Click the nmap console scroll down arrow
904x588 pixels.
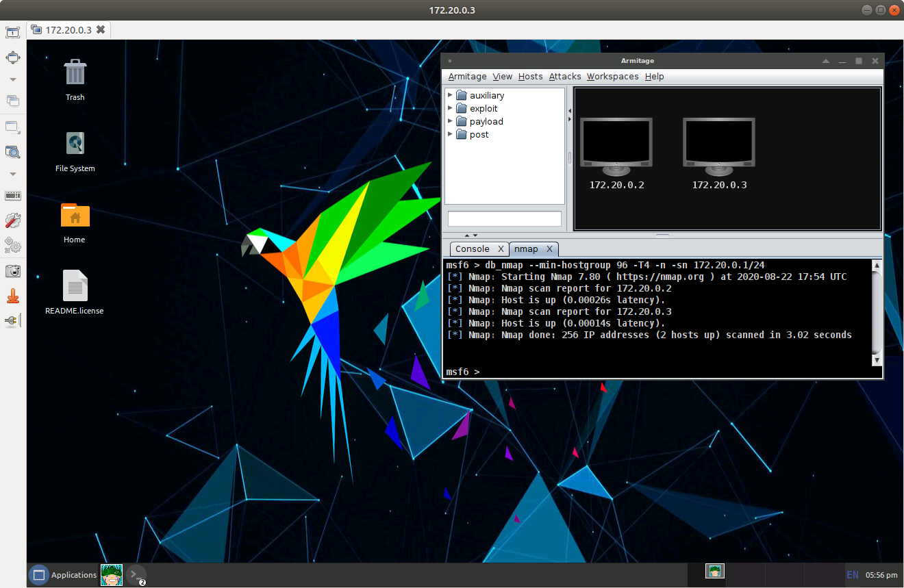pos(877,360)
